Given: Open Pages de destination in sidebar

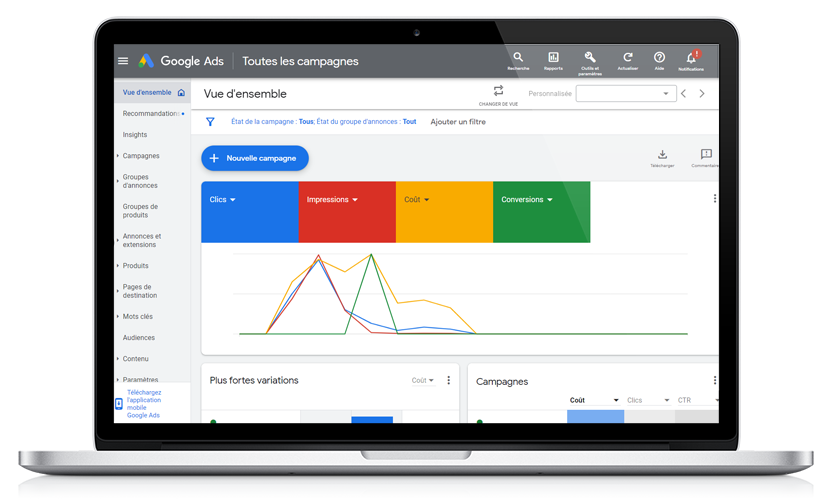Looking at the screenshot, I should [x=140, y=291].
